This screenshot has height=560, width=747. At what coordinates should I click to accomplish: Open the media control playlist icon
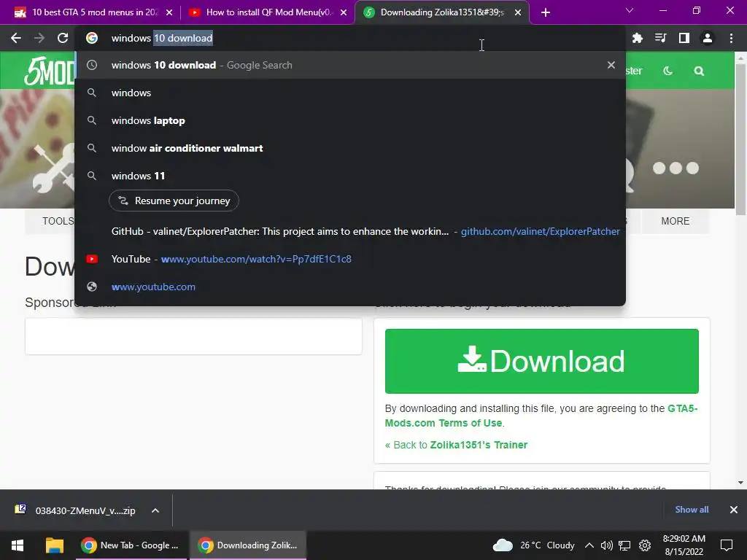(x=660, y=38)
